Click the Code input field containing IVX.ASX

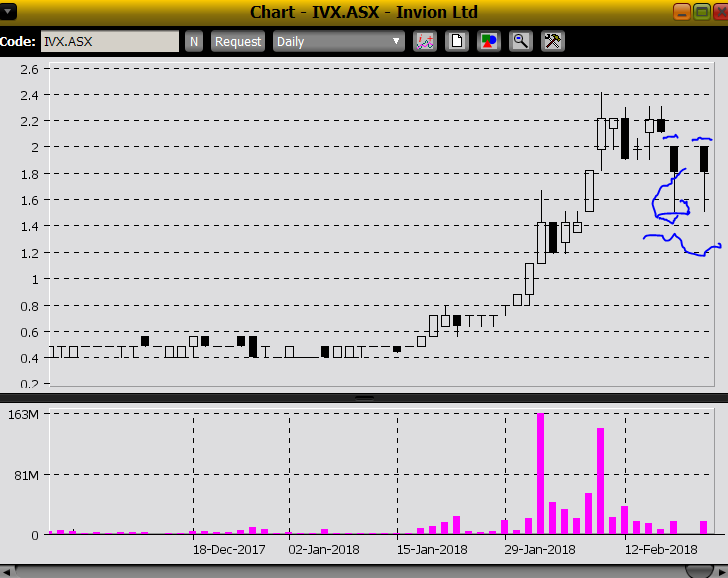(x=110, y=41)
